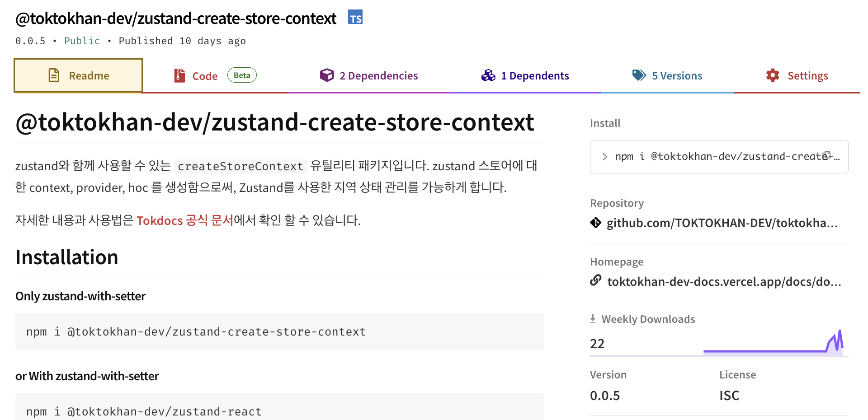Click the Readme document icon
Viewport: 868px width, 420px height.
coord(54,75)
